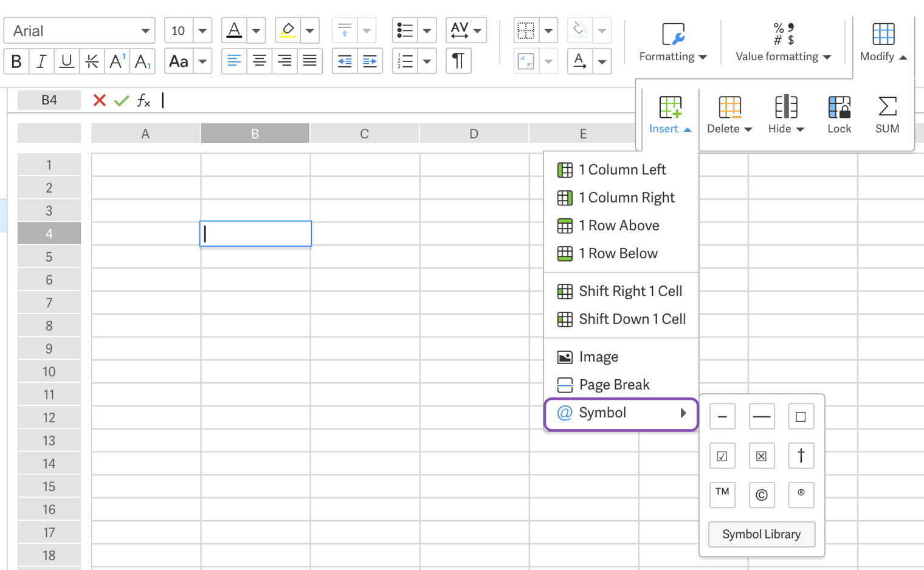Center align text
The height and width of the screenshot is (570, 924).
[x=260, y=61]
